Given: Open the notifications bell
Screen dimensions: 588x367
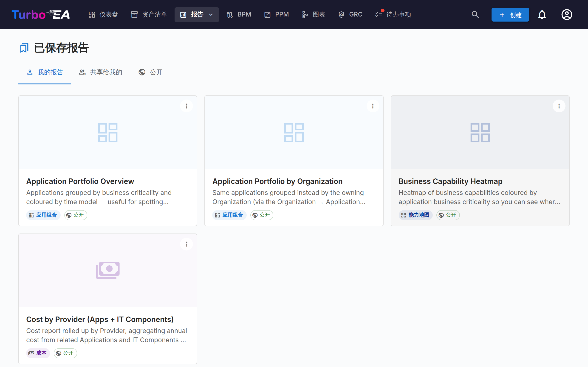Looking at the screenshot, I should [x=542, y=14].
